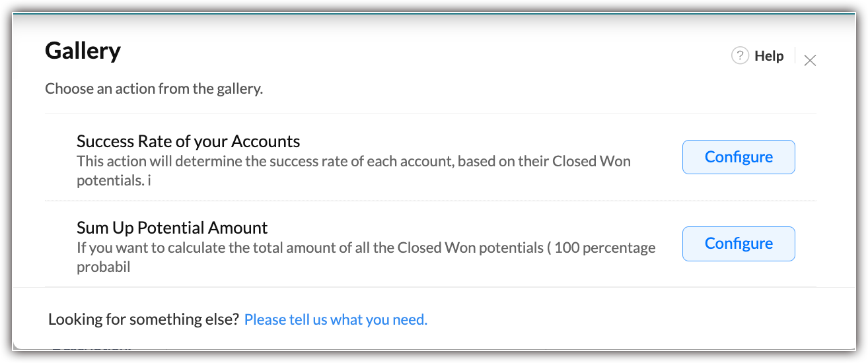Click the question mark Help icon
The image size is (868, 363).
(740, 56)
